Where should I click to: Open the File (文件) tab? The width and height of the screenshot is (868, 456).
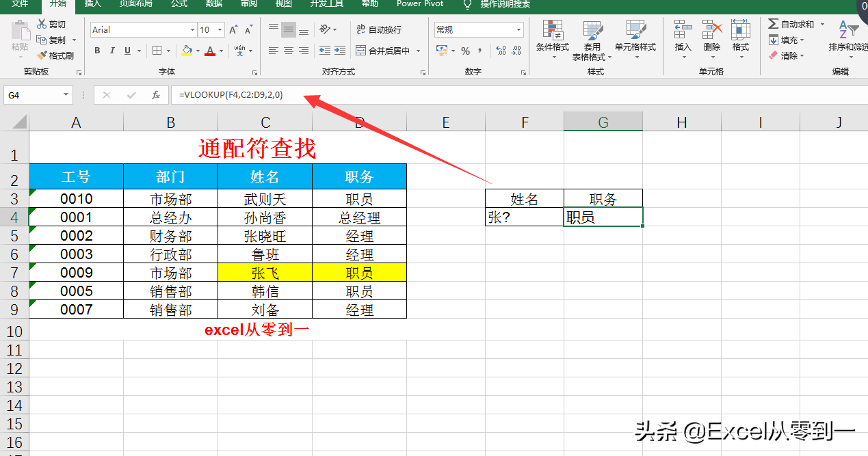click(20, 4)
